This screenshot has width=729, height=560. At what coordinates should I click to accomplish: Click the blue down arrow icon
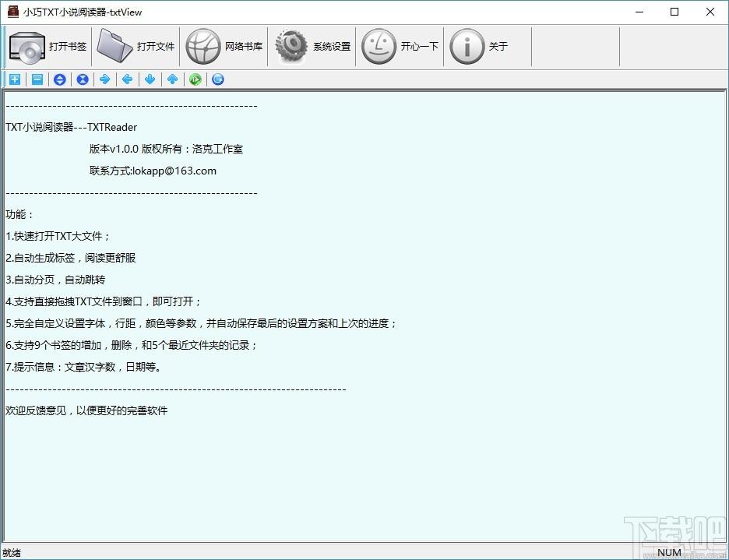pyautogui.click(x=150, y=79)
